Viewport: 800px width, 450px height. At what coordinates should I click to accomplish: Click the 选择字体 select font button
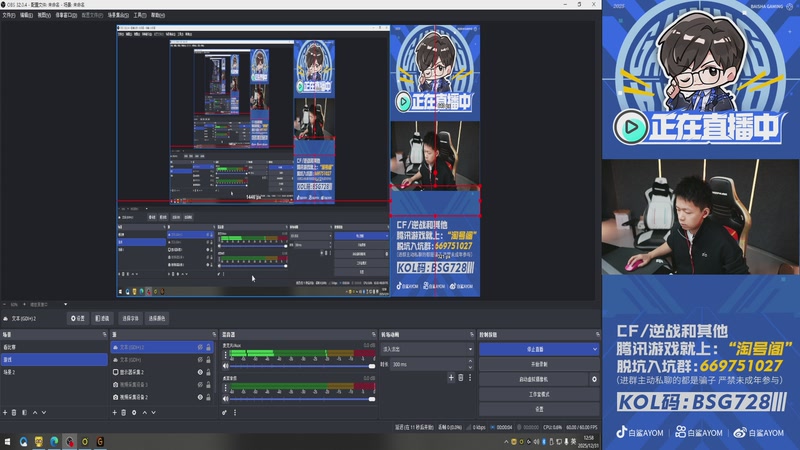point(130,318)
